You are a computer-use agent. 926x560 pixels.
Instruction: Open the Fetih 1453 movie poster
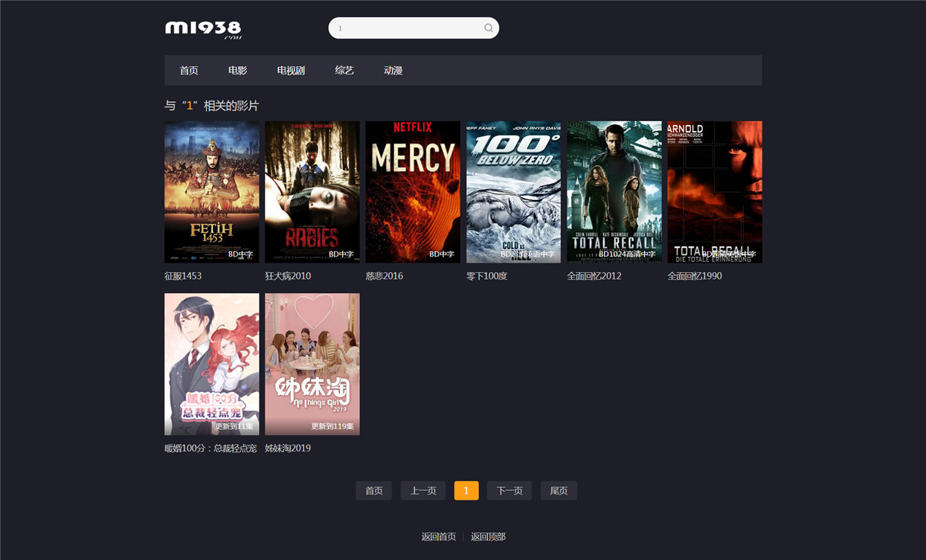(x=212, y=192)
